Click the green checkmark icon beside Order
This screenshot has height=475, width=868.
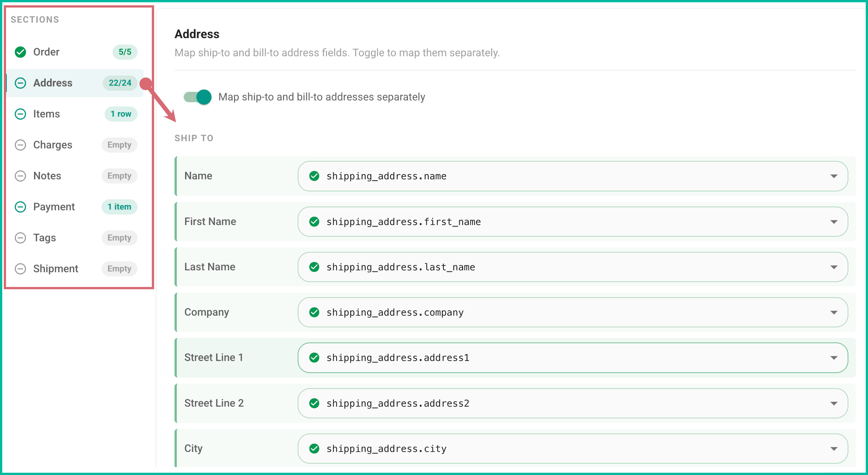click(20, 52)
